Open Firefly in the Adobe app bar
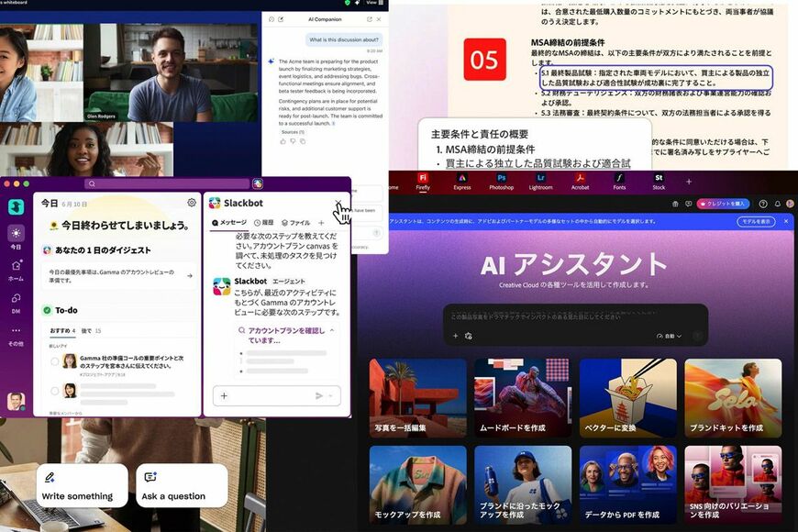Screen dimensions: 798x532 (x=423, y=181)
